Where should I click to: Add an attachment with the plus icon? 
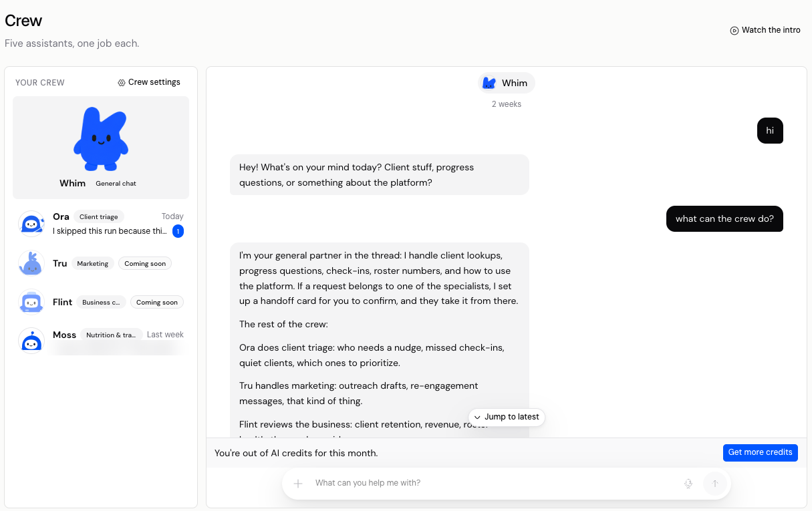(x=299, y=484)
